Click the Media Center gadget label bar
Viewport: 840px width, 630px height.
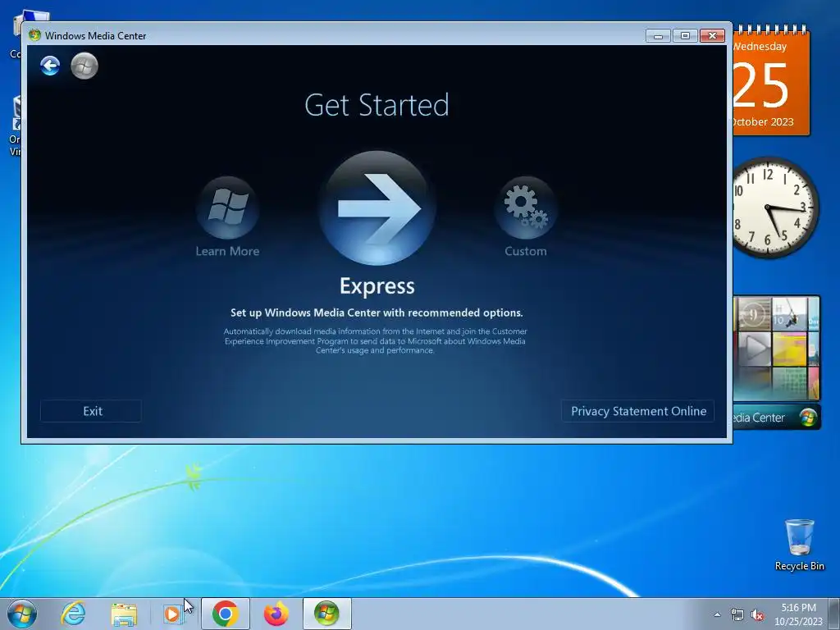(x=776, y=418)
